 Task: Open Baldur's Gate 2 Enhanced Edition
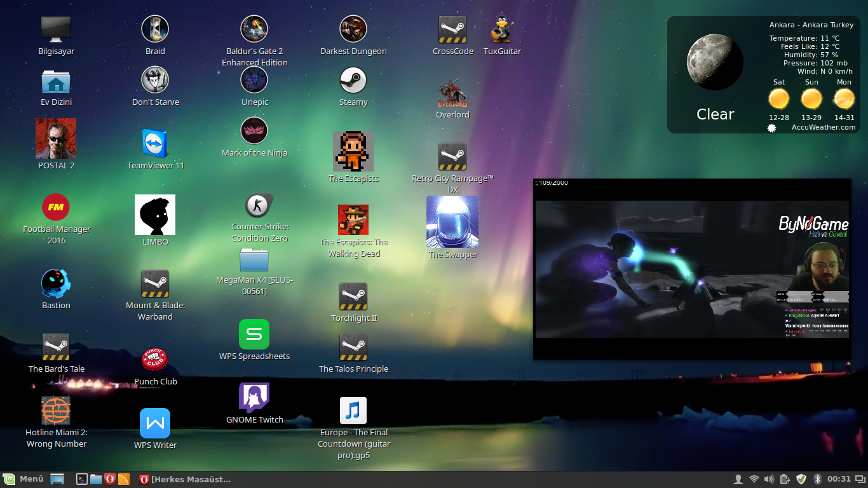pos(254,29)
